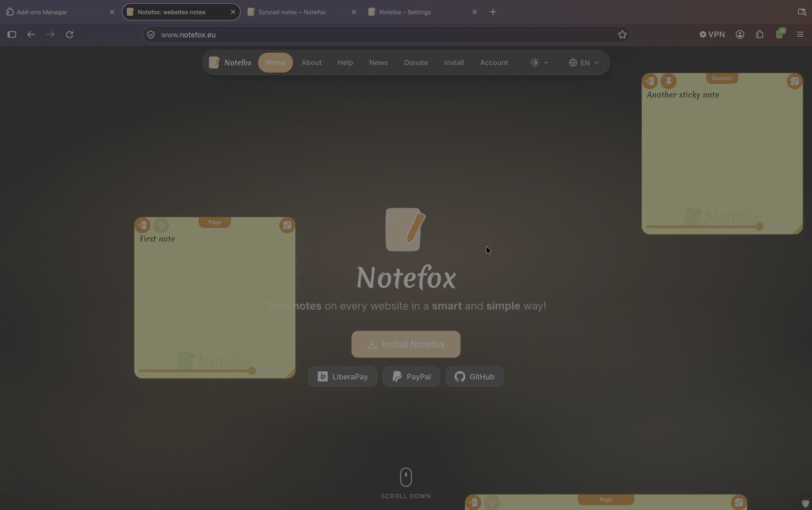Switch to the Notefox - Settings tab

pos(423,12)
